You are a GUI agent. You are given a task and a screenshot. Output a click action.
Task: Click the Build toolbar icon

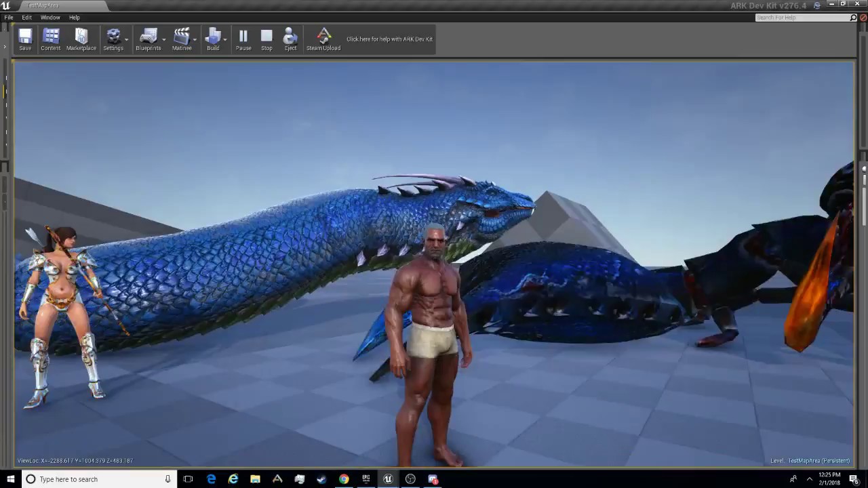click(x=213, y=39)
